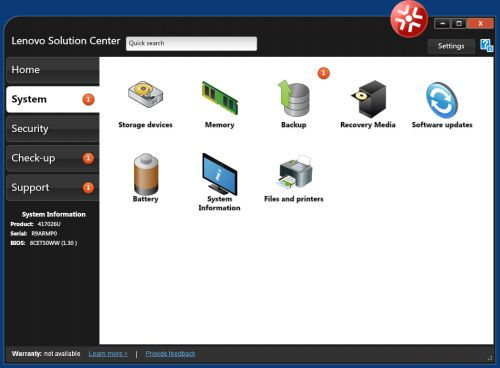Viewport: 500px width, 368px height.
Task: Open the Check-up tab
Action: point(53,158)
